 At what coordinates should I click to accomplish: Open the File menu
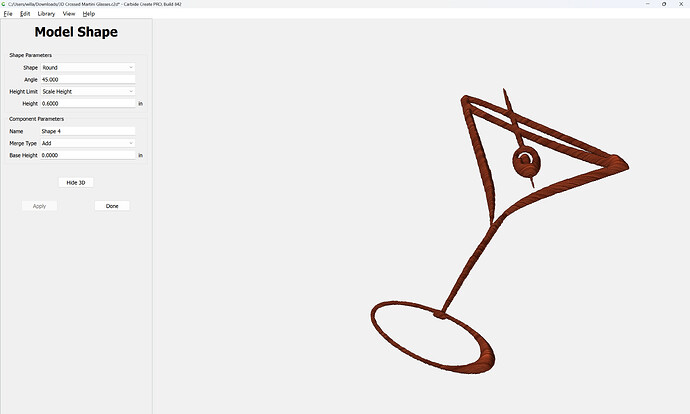(8, 14)
